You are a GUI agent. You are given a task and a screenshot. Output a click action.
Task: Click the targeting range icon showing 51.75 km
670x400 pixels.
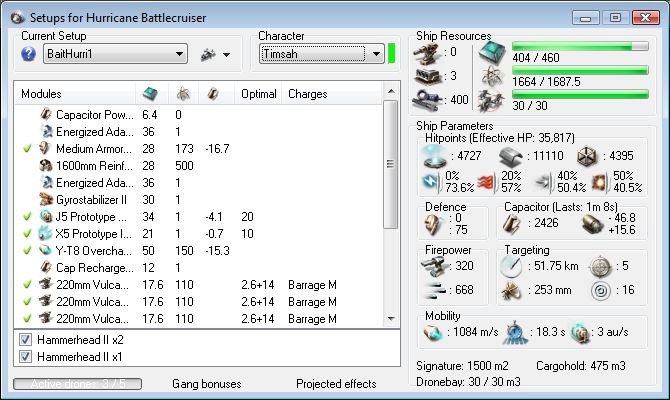coord(511,266)
